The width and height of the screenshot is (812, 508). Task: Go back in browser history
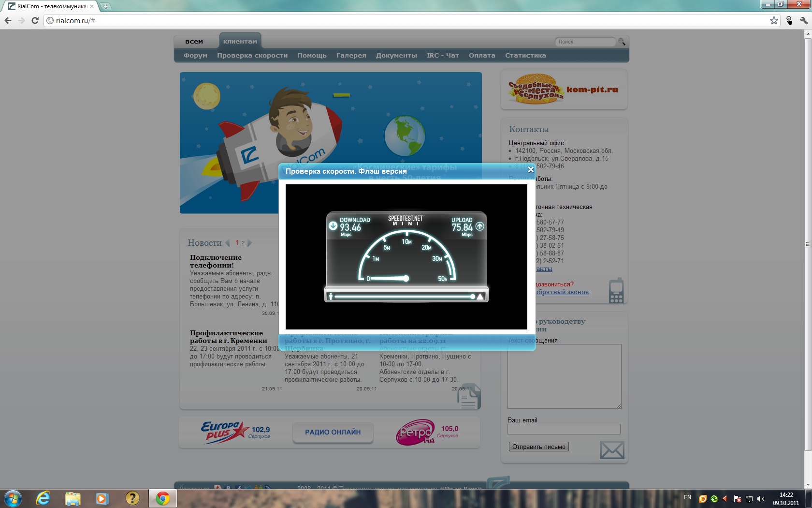click(8, 20)
